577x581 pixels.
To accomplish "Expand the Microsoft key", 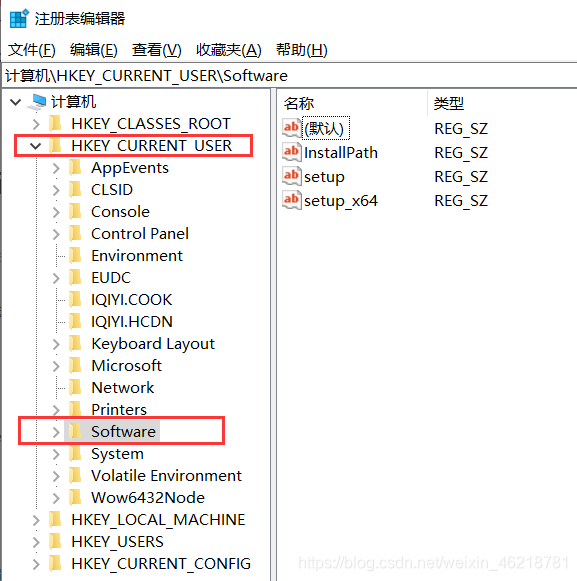I will pyautogui.click(x=56, y=366).
